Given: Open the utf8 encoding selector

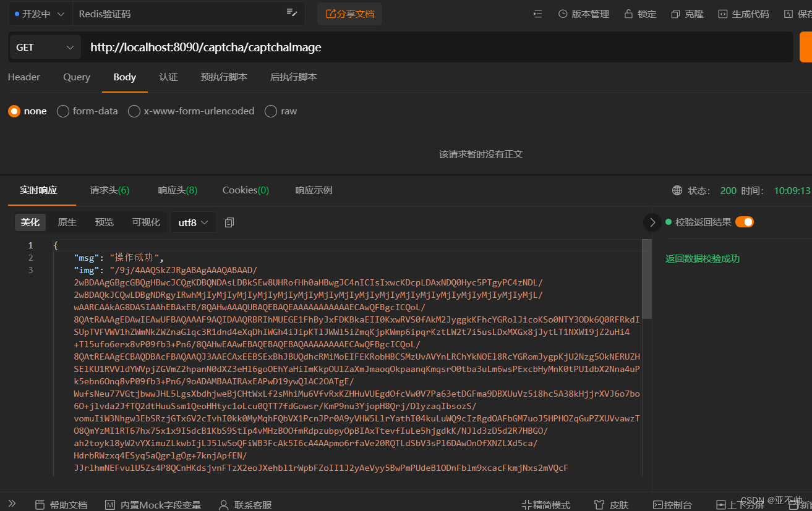Looking at the screenshot, I should tap(193, 222).
